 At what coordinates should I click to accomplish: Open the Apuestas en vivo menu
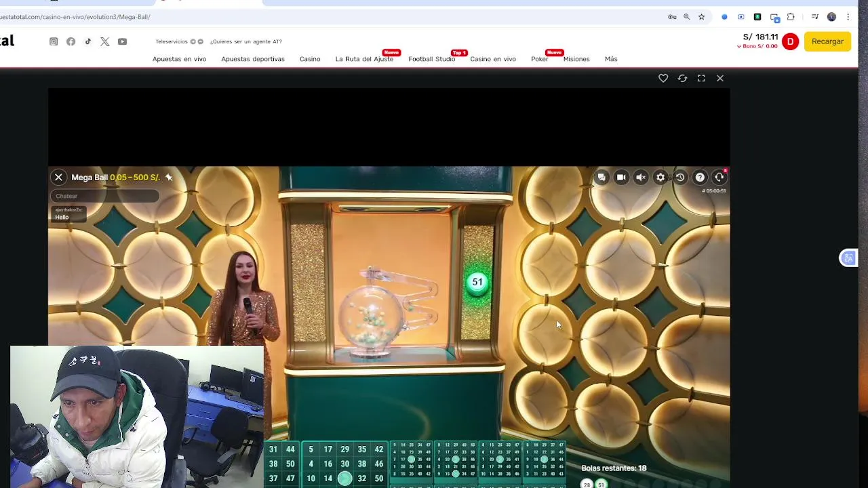(x=179, y=59)
